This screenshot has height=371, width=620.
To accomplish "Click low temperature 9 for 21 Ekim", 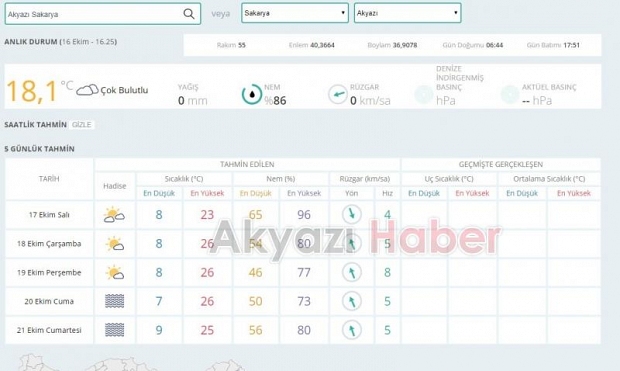I will point(159,330).
